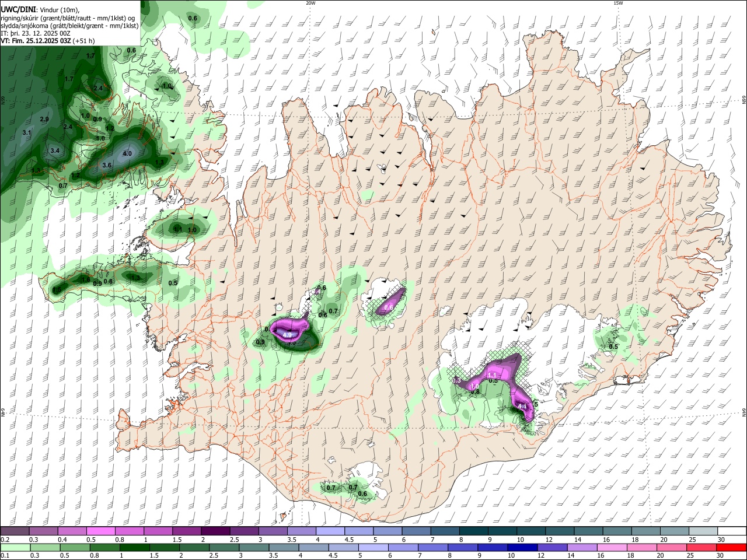Screen dimensions: 747x560
Task: Select the light pink 16 rain swatch
Action: point(612,548)
